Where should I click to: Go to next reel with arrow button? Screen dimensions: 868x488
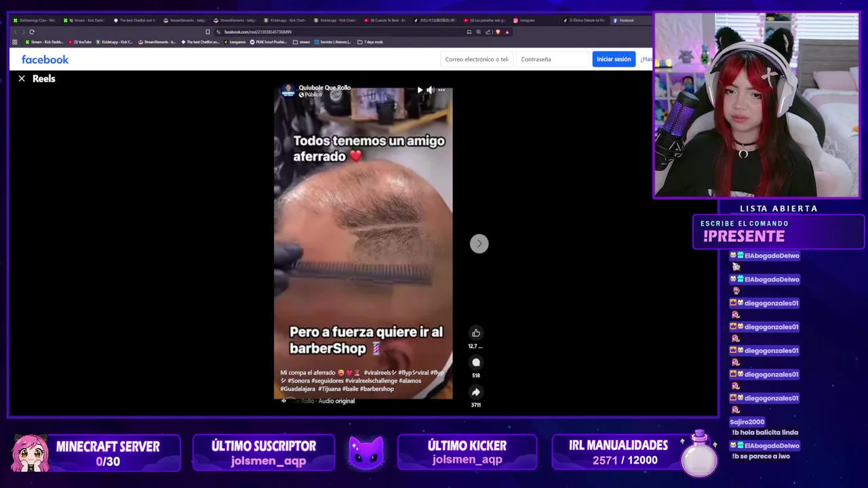coord(479,243)
